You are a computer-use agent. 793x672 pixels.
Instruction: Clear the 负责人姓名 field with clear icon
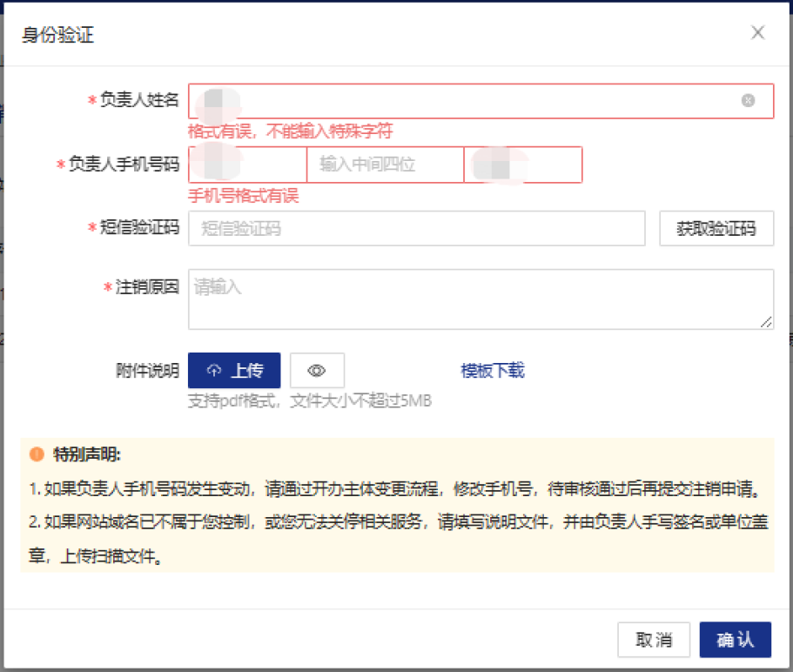click(x=748, y=101)
